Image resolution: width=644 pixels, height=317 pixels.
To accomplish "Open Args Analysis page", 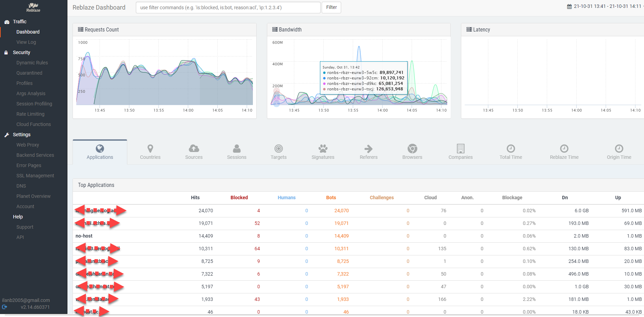I will pos(31,93).
